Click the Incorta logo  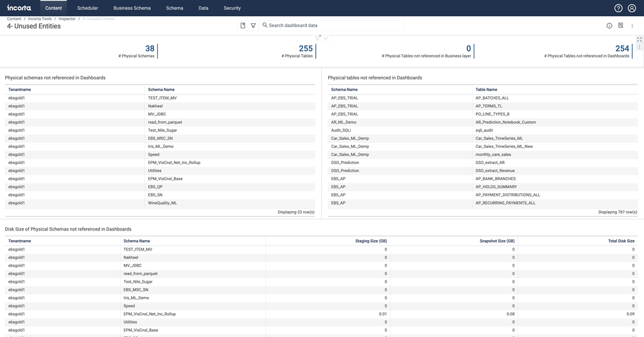click(x=19, y=8)
